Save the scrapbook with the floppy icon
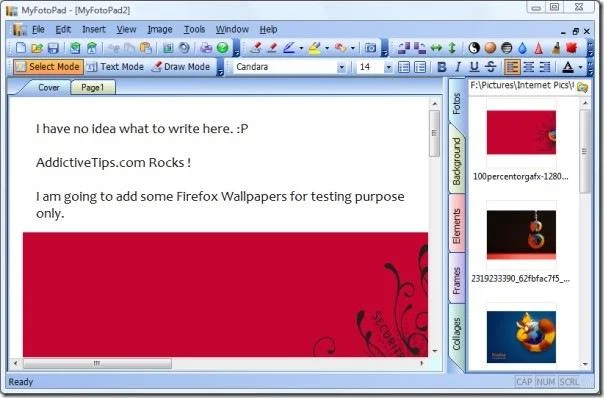The height and width of the screenshot is (398, 604). tap(53, 48)
